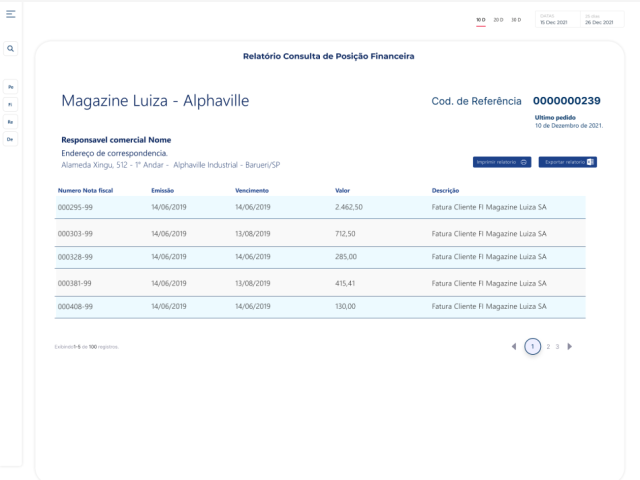The width and height of the screenshot is (640, 480).
Task: Click description in row 000328-99
Action: (489, 257)
